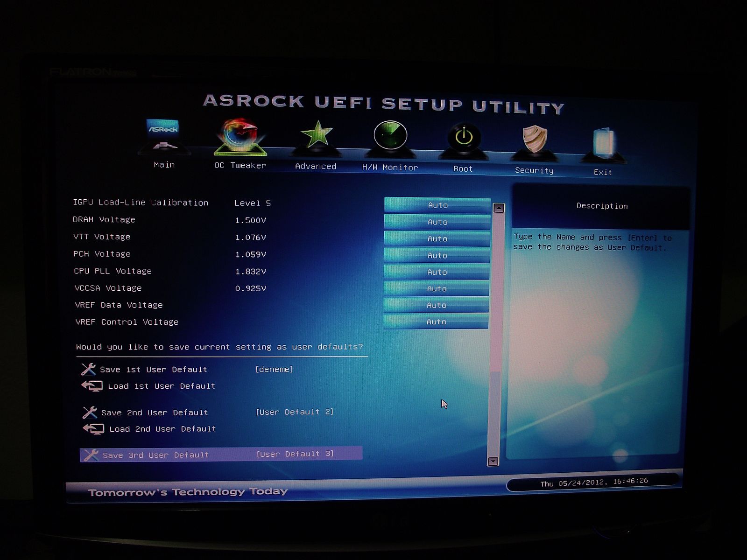Click the Description panel heading

pos(602,206)
